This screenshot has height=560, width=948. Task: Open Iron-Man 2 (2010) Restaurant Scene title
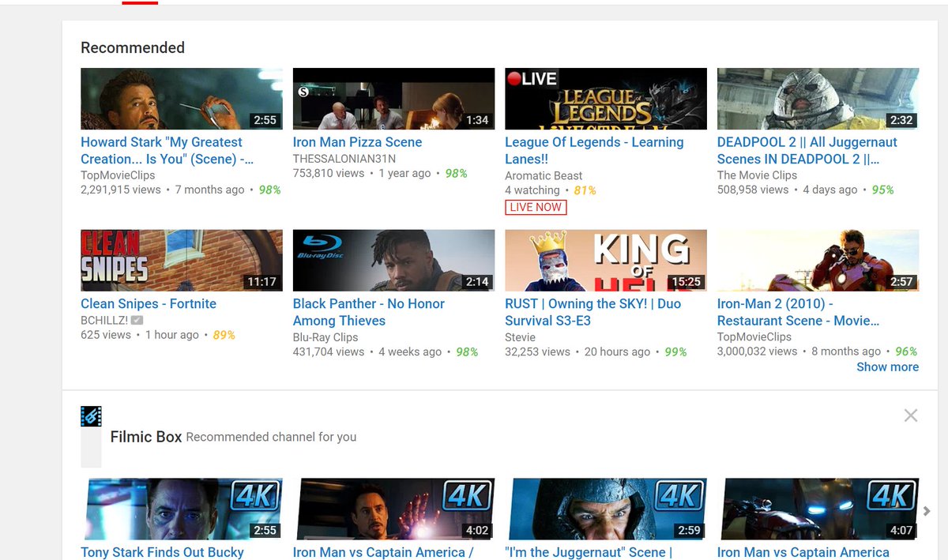point(798,312)
